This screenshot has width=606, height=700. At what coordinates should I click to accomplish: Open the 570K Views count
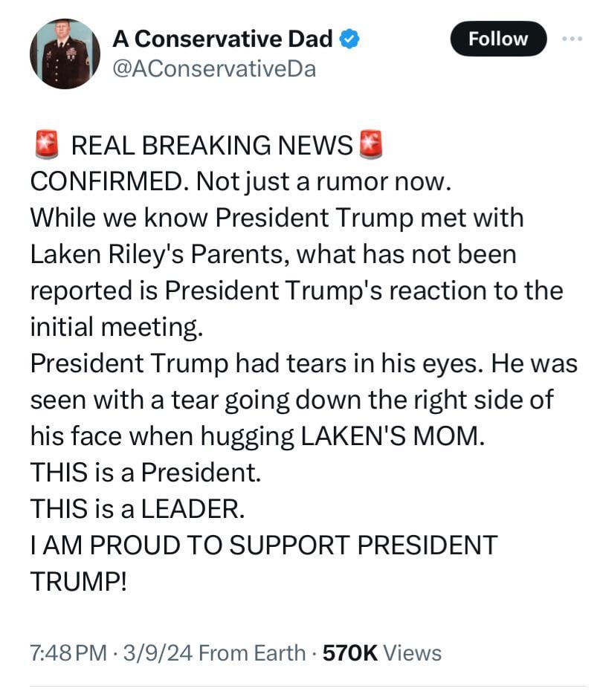point(381,653)
